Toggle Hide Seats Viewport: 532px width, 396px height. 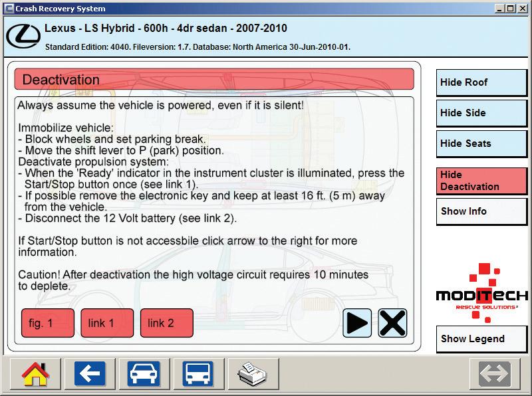[x=481, y=144]
